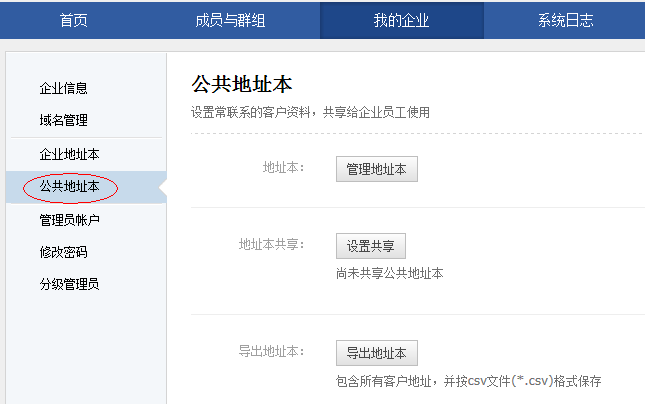
Task: Switch to the 成员与群组 tab
Action: click(x=230, y=20)
